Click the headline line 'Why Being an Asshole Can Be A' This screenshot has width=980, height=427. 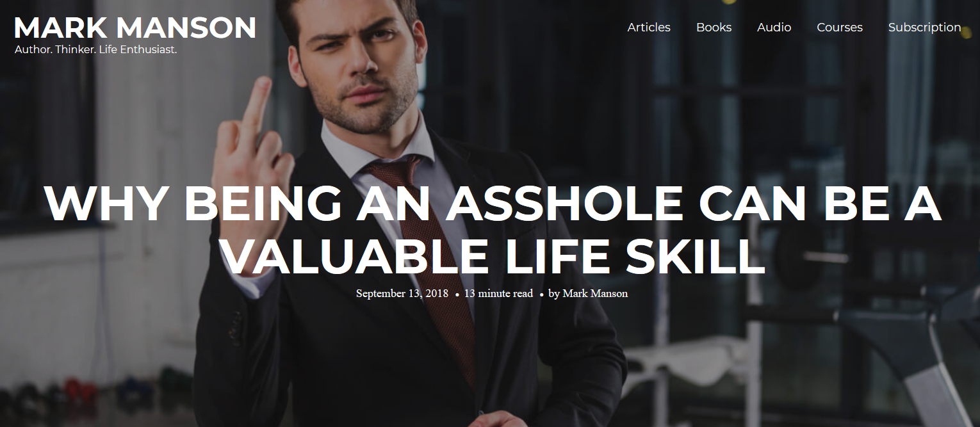pyautogui.click(x=493, y=203)
